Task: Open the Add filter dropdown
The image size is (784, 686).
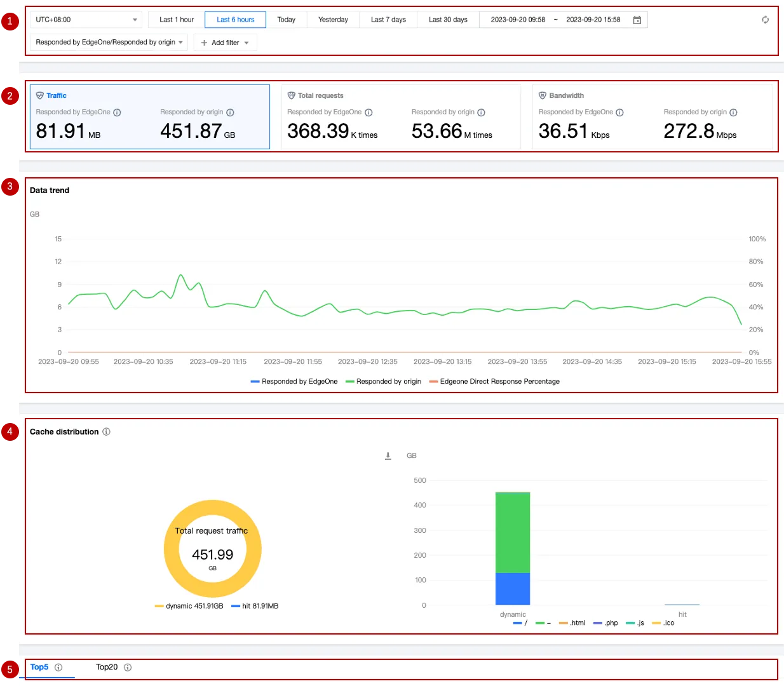Action: tap(225, 43)
